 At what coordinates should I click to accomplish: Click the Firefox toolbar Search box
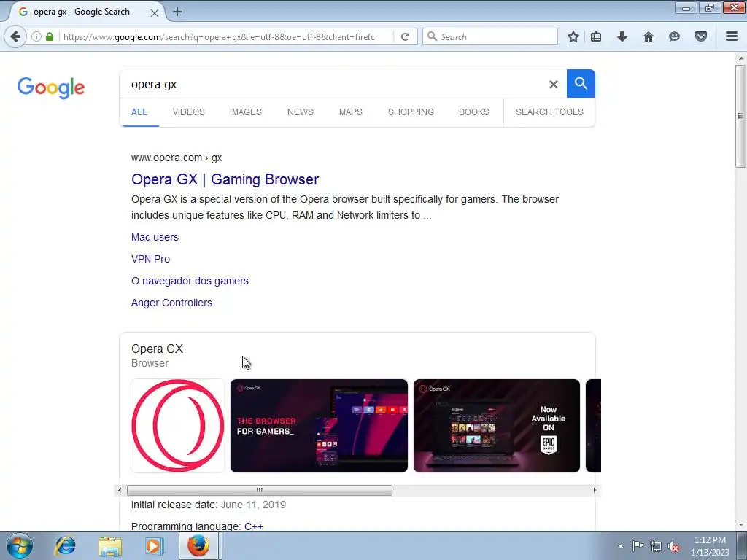[490, 36]
